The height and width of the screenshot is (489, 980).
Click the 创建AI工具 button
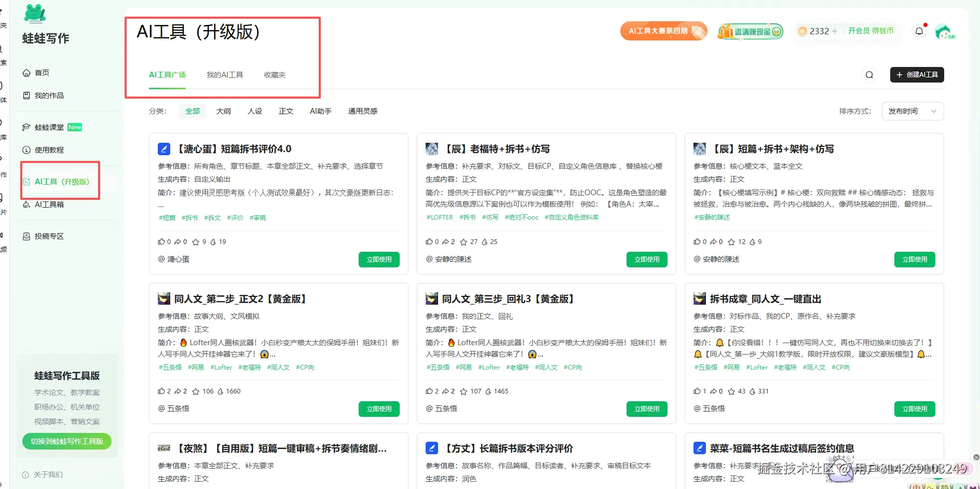[x=917, y=75]
